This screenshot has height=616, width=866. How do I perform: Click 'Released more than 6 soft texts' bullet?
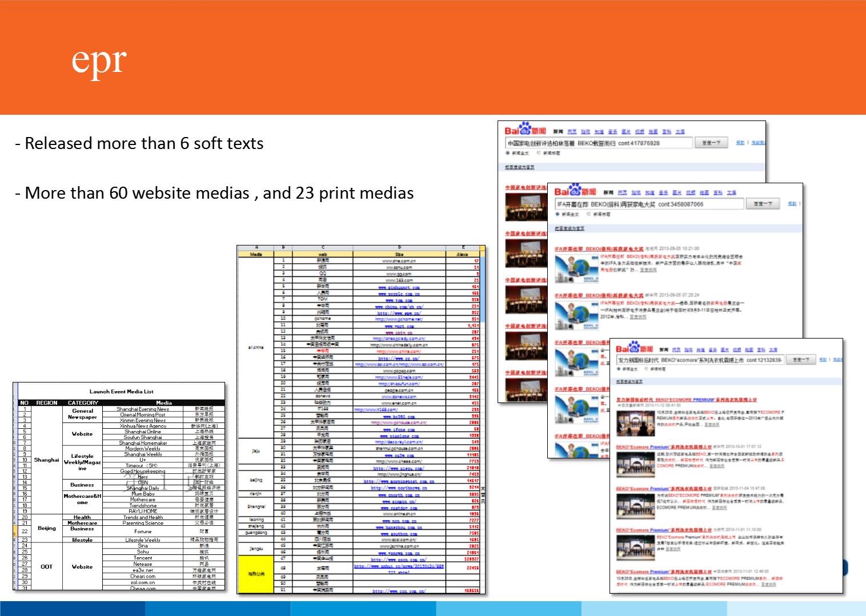(x=139, y=143)
